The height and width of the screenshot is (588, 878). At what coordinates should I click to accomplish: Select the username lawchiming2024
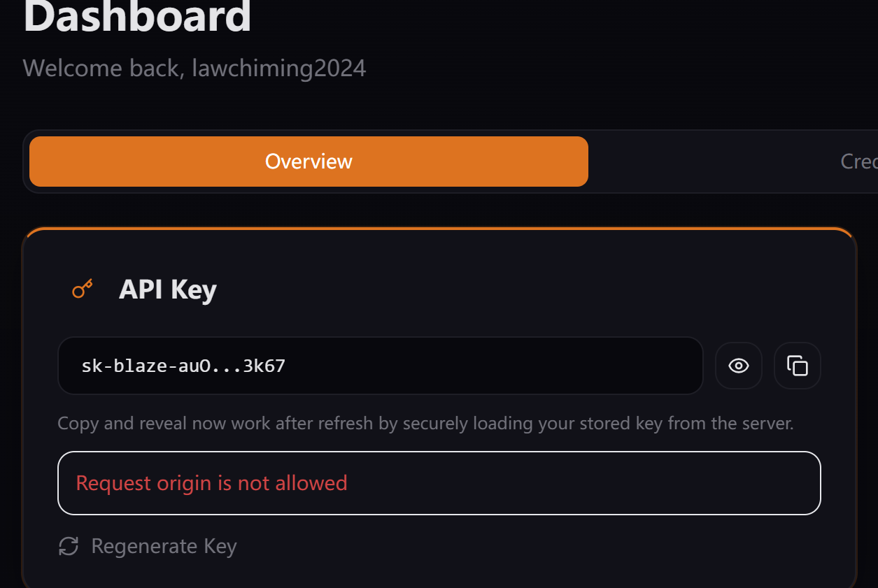click(x=278, y=69)
